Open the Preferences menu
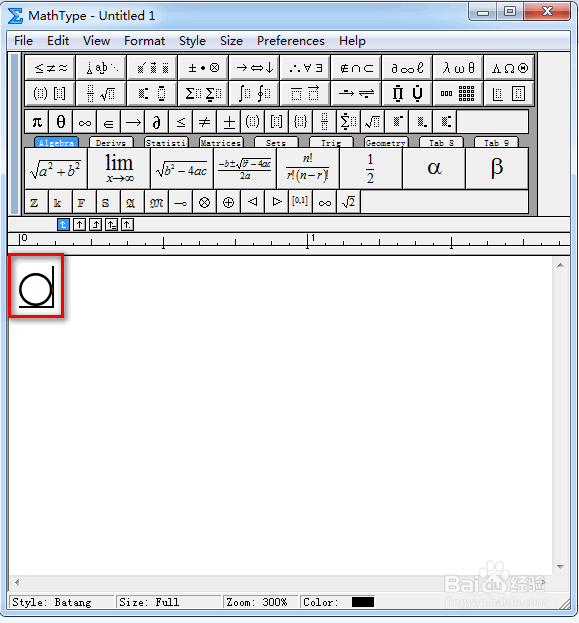The height and width of the screenshot is (623, 579). tap(291, 41)
